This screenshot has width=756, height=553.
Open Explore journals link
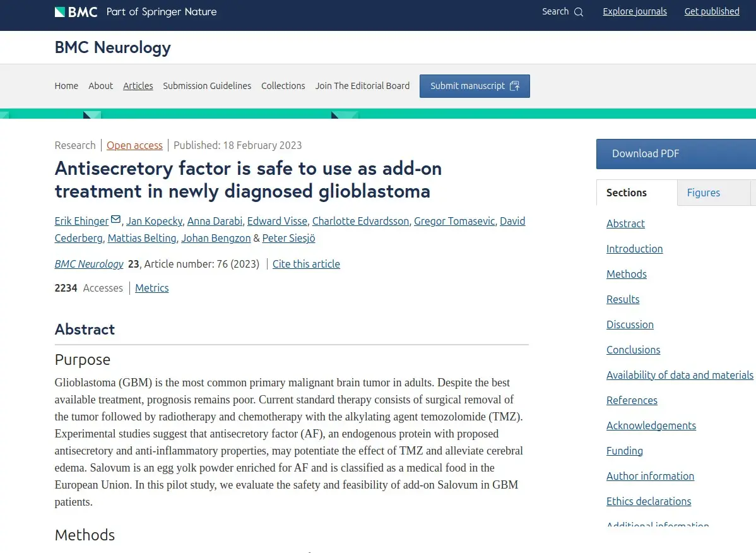click(x=634, y=11)
